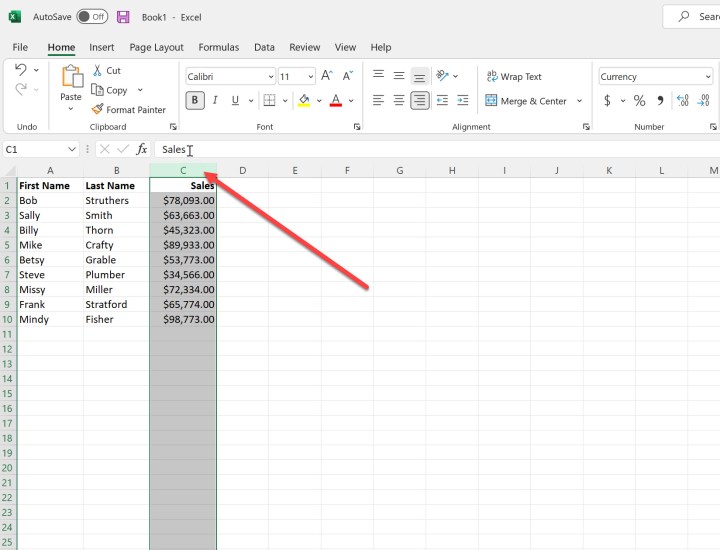Screen dimensions: 720x550
Task: Click the Center align icon
Action: (x=399, y=101)
